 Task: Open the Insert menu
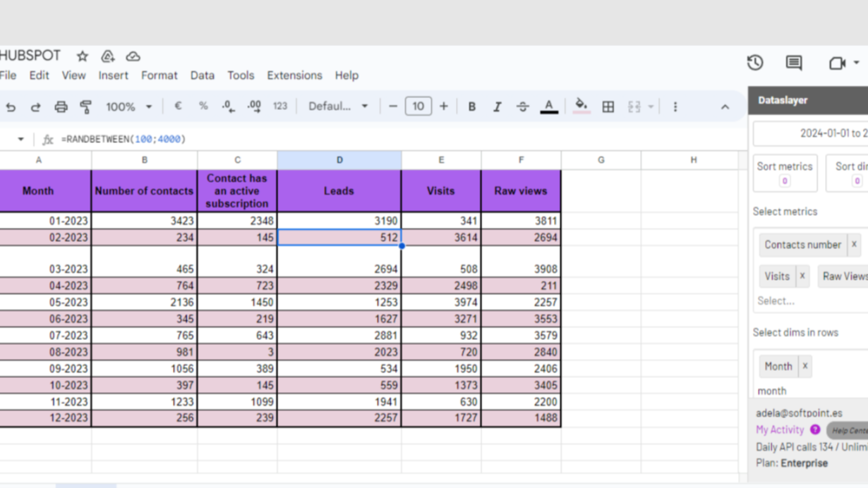[x=113, y=75]
